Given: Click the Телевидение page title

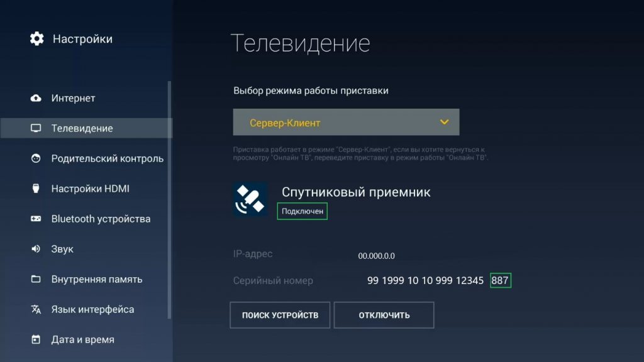Looking at the screenshot, I should [300, 43].
